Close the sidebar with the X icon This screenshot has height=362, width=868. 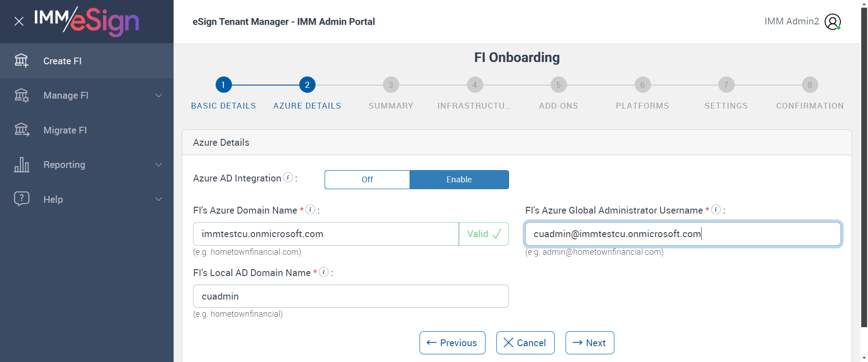pos(19,21)
